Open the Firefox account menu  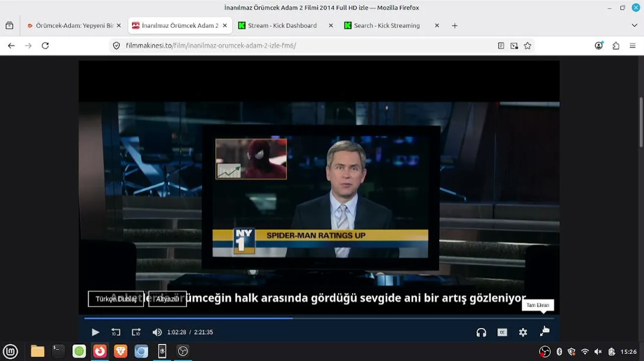599,46
